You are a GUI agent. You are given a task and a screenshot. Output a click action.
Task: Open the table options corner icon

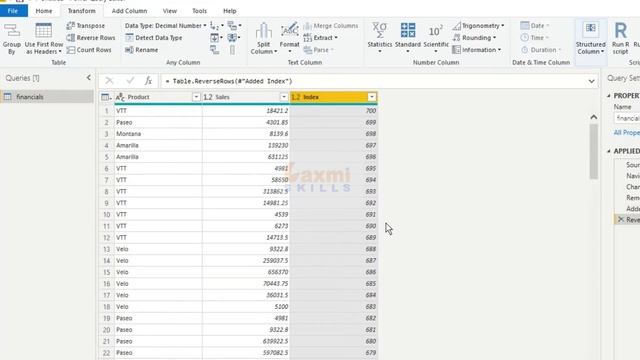point(106,97)
